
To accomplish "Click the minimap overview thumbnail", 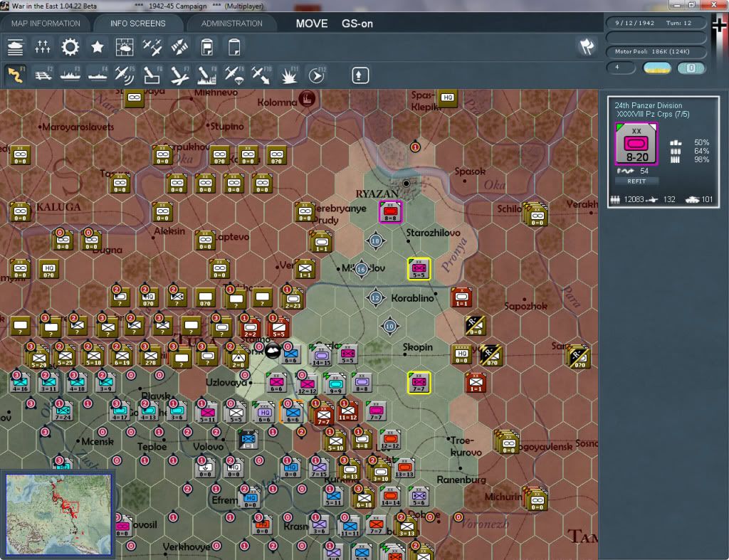I will click(x=58, y=514).
